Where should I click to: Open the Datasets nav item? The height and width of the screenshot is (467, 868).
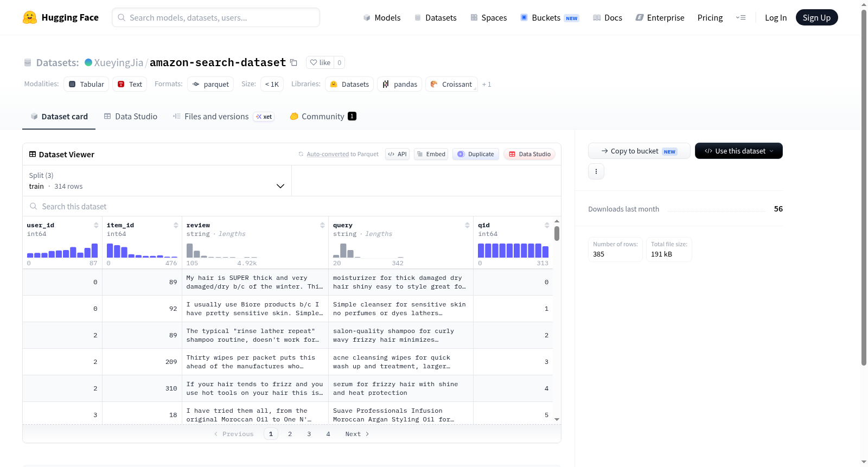point(435,17)
